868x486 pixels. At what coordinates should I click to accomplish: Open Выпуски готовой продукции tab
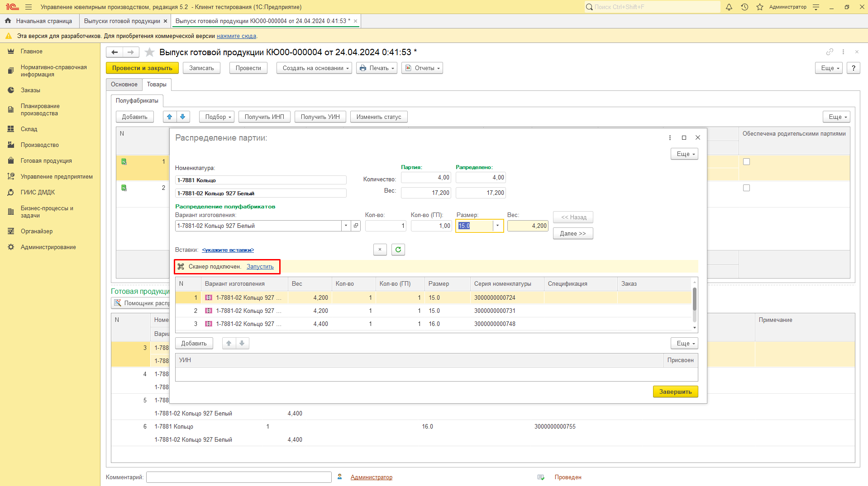[122, 21]
